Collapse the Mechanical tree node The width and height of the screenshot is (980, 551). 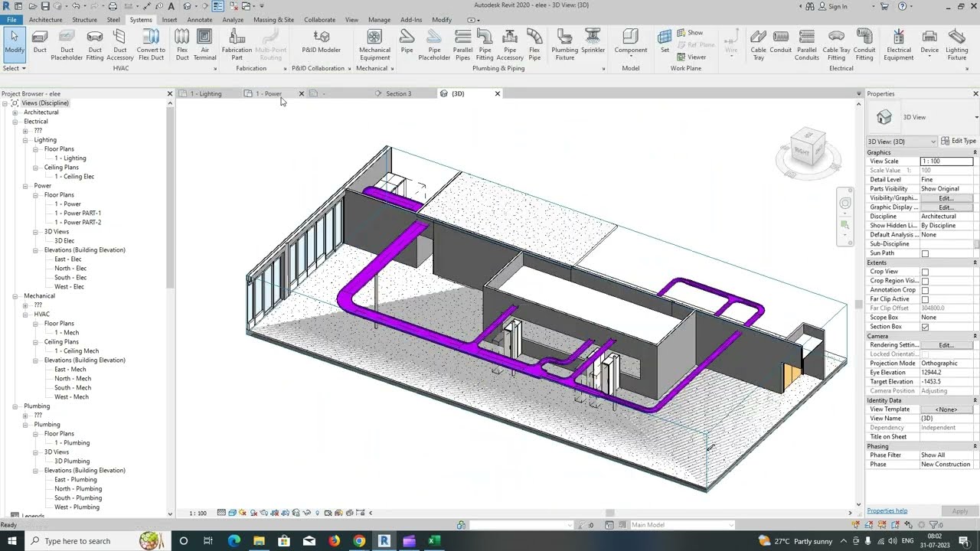click(15, 296)
